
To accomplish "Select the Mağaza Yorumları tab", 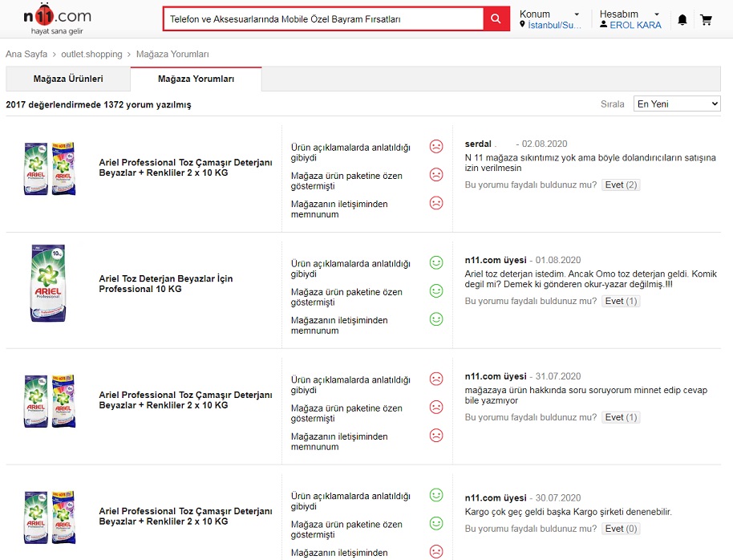I will click(196, 79).
